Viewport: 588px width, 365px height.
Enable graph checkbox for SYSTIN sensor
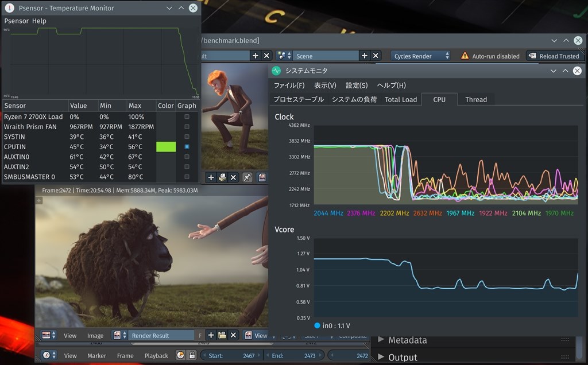187,137
